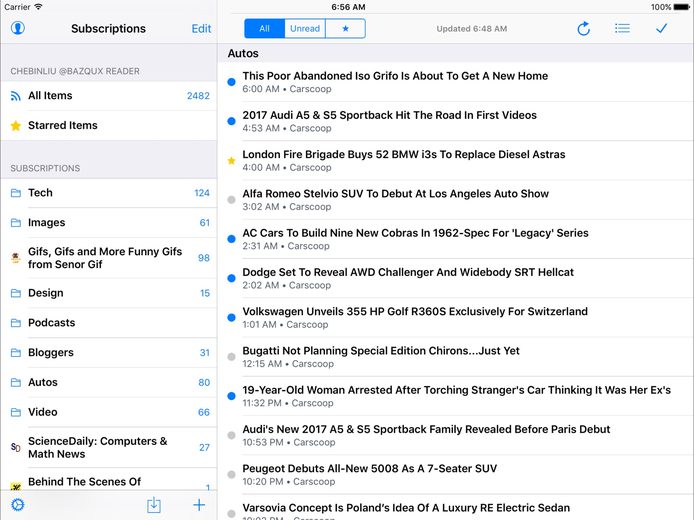Tap the download/import icon in sidebar footer
The image size is (694, 520).
tap(154, 505)
